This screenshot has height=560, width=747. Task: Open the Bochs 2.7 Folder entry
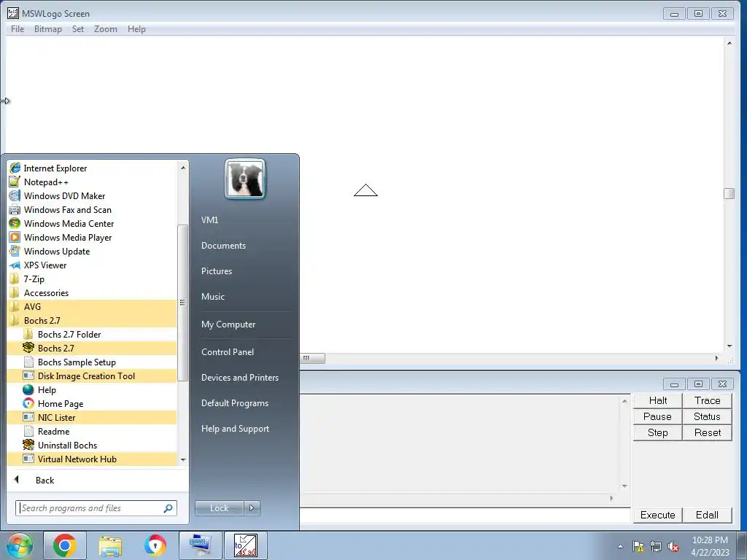pos(93,334)
